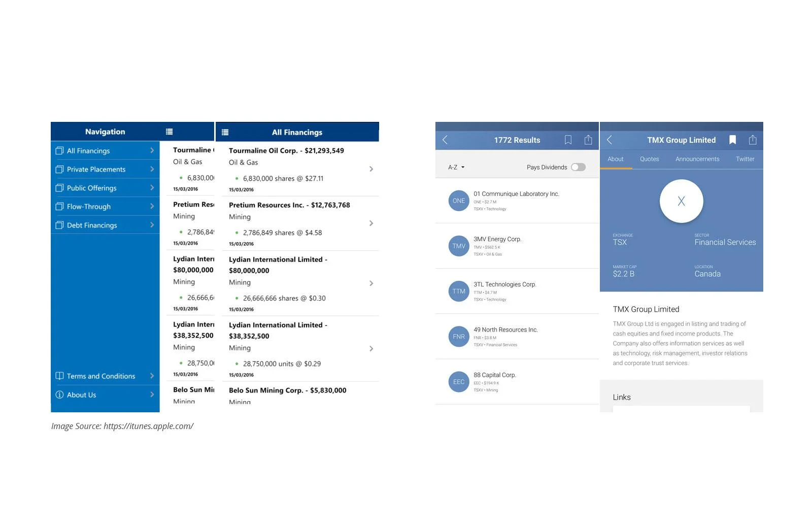Open Lydian International $80,000,000 row chevron
Image resolution: width=812 pixels, height=524 pixels.
pos(371,283)
